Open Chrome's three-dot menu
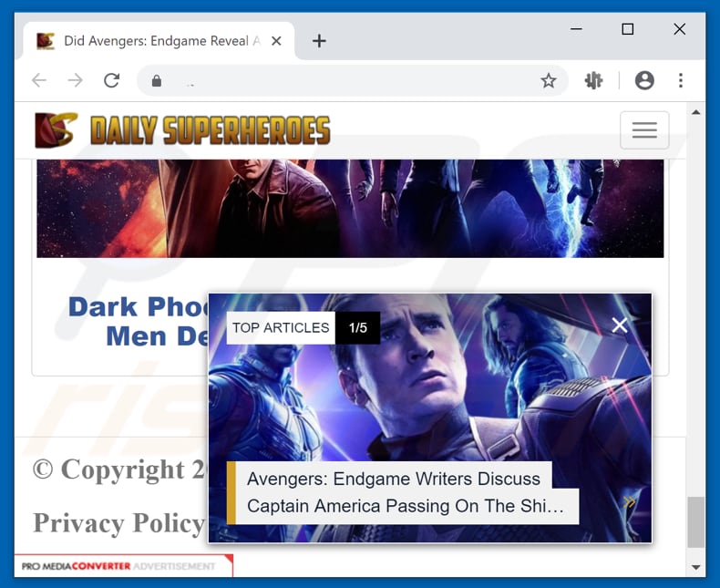The image size is (720, 588). tap(681, 81)
